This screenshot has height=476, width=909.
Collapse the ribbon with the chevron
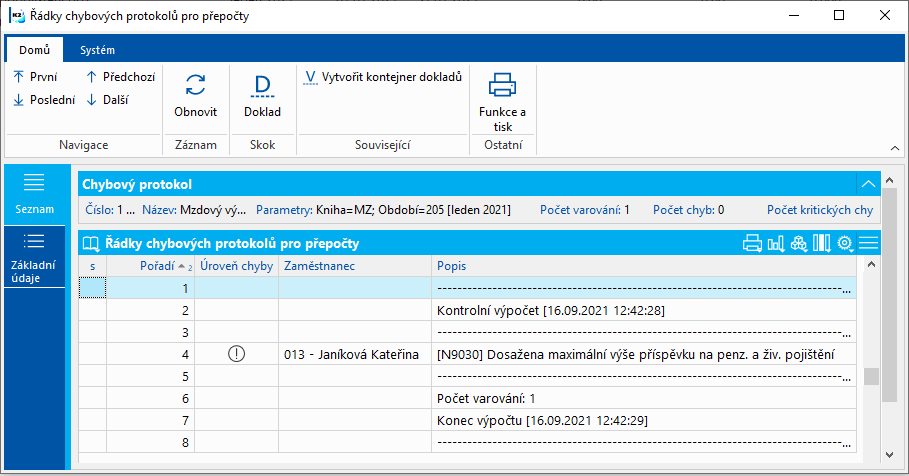pos(895,148)
